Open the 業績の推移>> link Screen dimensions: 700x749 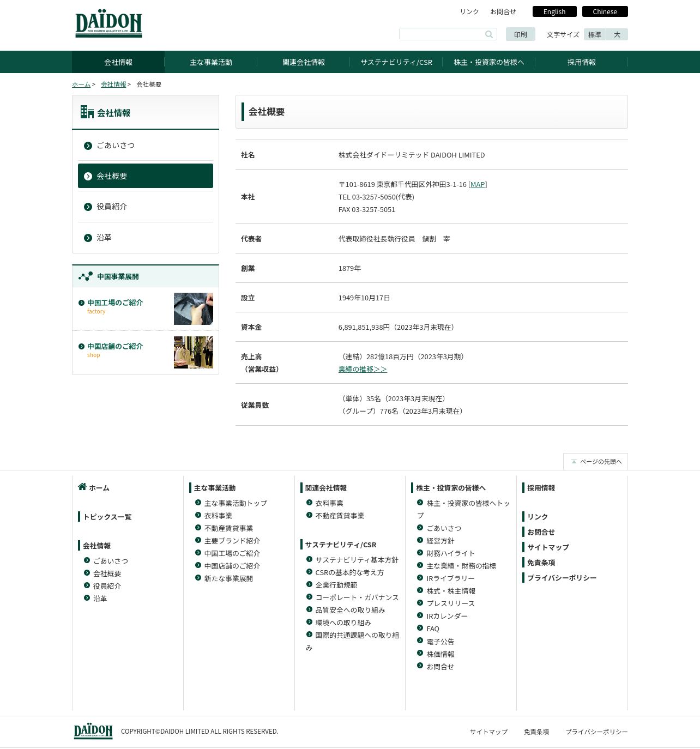[363, 369]
